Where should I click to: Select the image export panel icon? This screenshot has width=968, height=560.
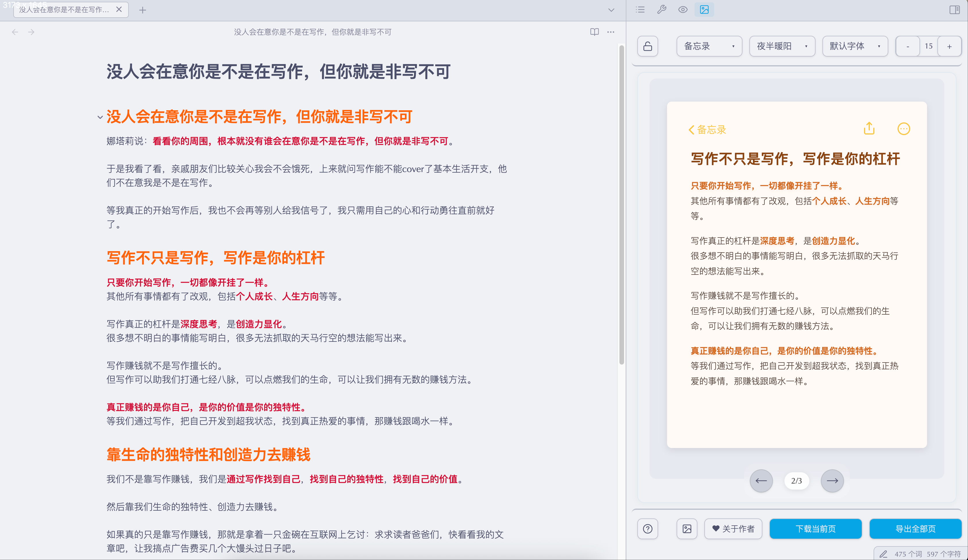point(704,10)
